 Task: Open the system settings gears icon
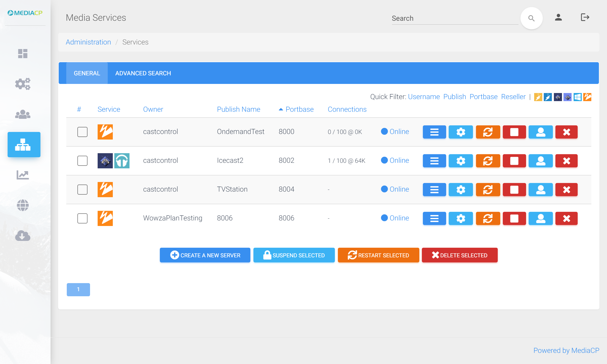(x=23, y=84)
